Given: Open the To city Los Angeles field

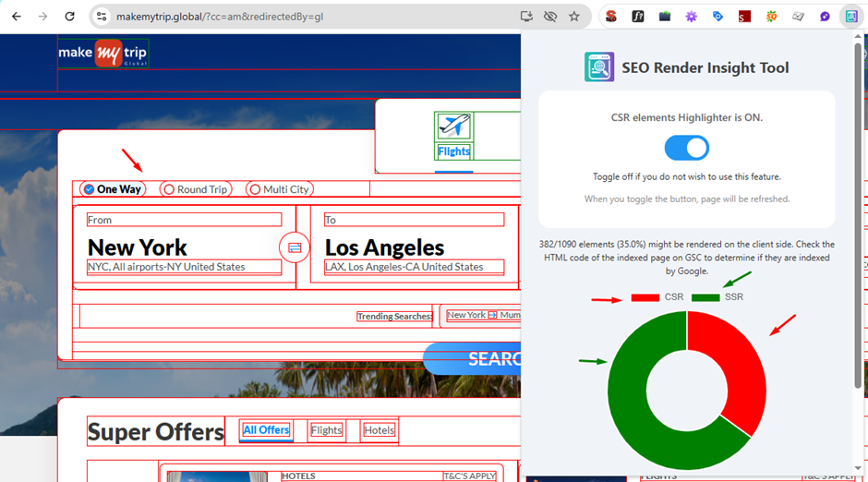Looking at the screenshot, I should tap(414, 247).
